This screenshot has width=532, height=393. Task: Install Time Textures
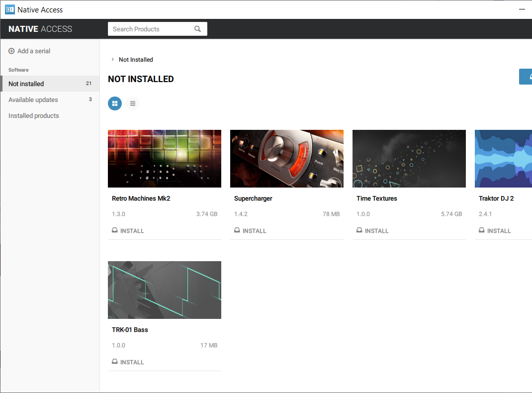coord(372,231)
